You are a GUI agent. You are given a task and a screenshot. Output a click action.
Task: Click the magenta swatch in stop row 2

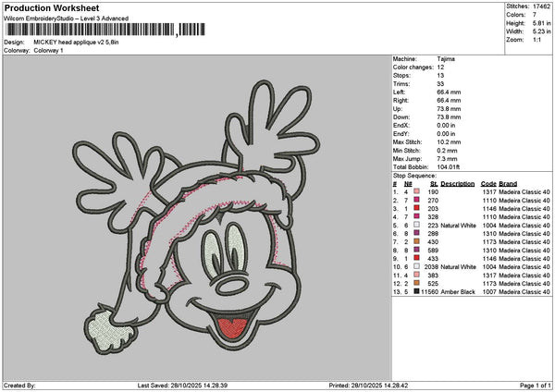(416, 200)
